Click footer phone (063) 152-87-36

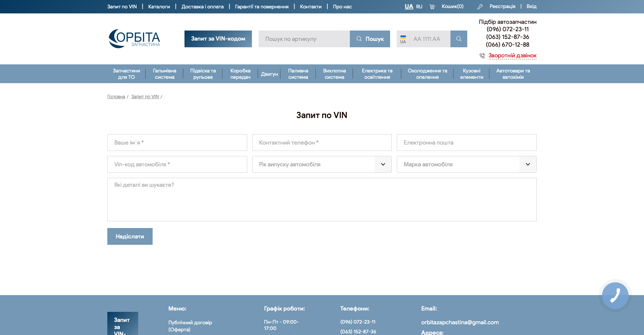358,332
